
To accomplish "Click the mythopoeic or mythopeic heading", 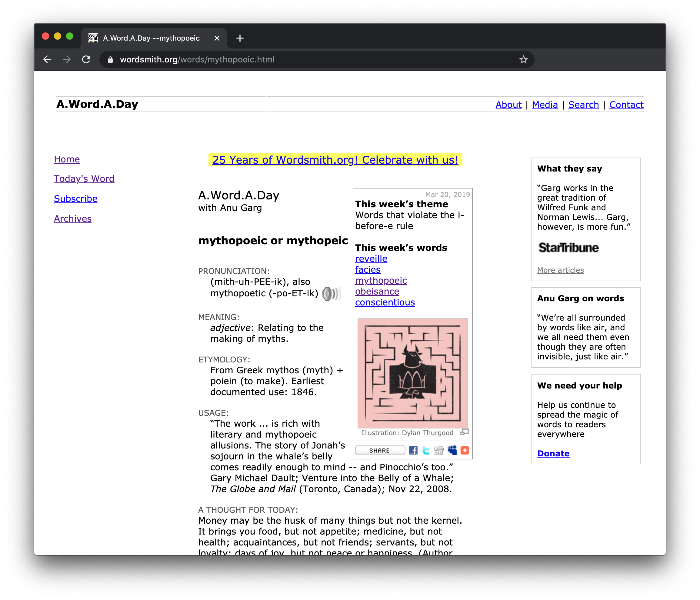I will pos(273,240).
